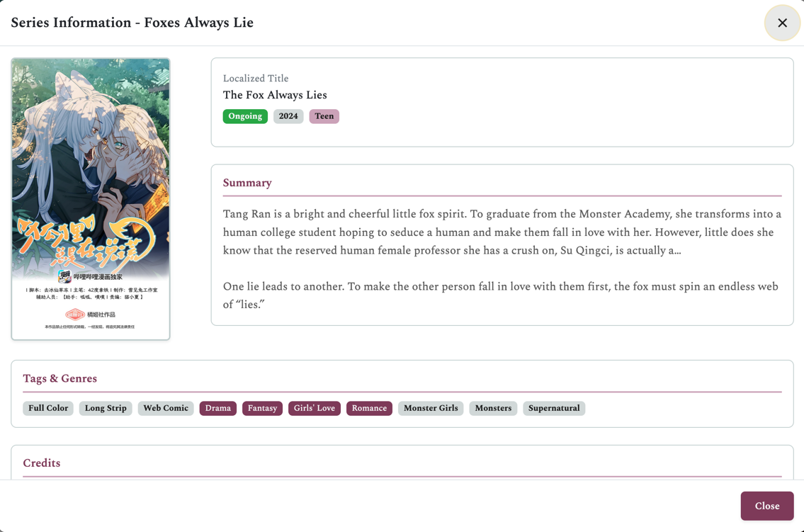Select the Romance genre chip
The height and width of the screenshot is (532, 804).
(x=369, y=408)
